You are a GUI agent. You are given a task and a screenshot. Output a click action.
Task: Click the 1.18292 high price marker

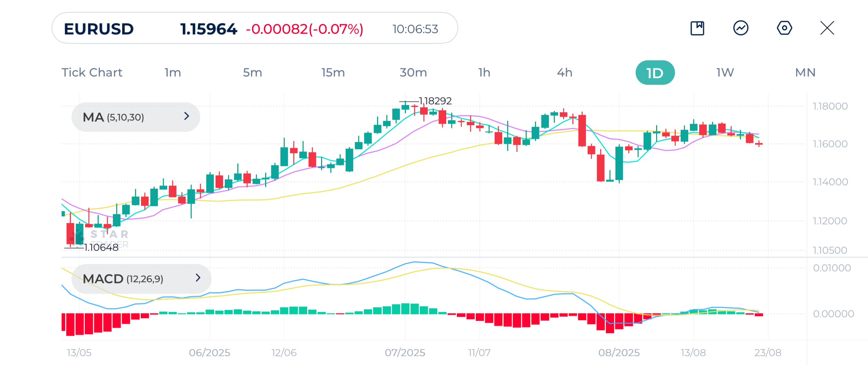click(435, 101)
